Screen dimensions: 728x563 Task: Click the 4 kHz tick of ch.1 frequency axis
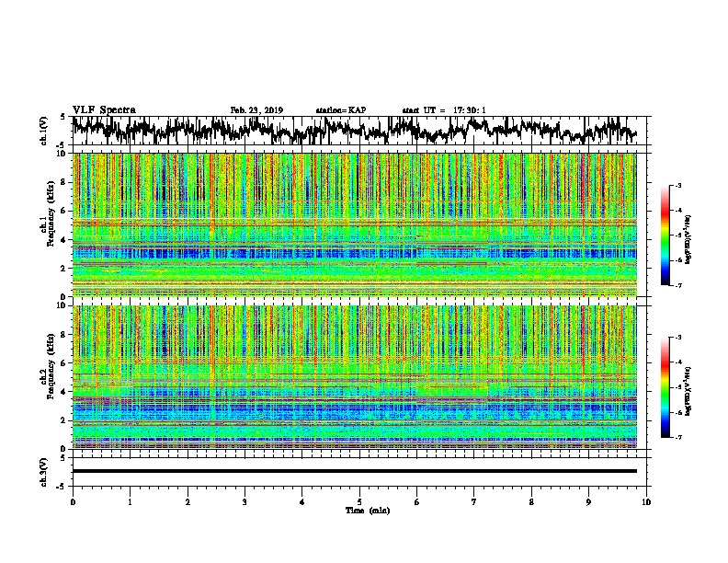(x=63, y=240)
